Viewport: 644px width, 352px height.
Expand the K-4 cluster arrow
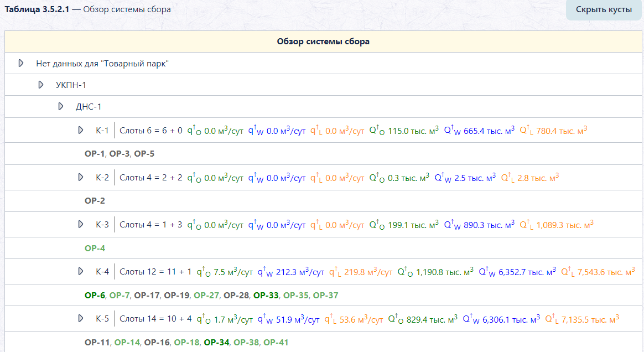(x=81, y=271)
